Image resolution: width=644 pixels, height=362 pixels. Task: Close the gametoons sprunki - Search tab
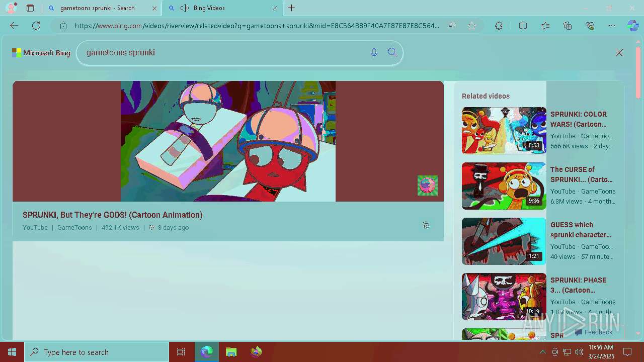click(154, 8)
